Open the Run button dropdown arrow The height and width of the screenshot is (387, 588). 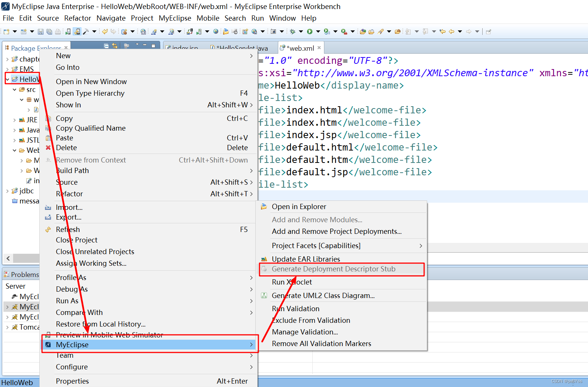(318, 32)
